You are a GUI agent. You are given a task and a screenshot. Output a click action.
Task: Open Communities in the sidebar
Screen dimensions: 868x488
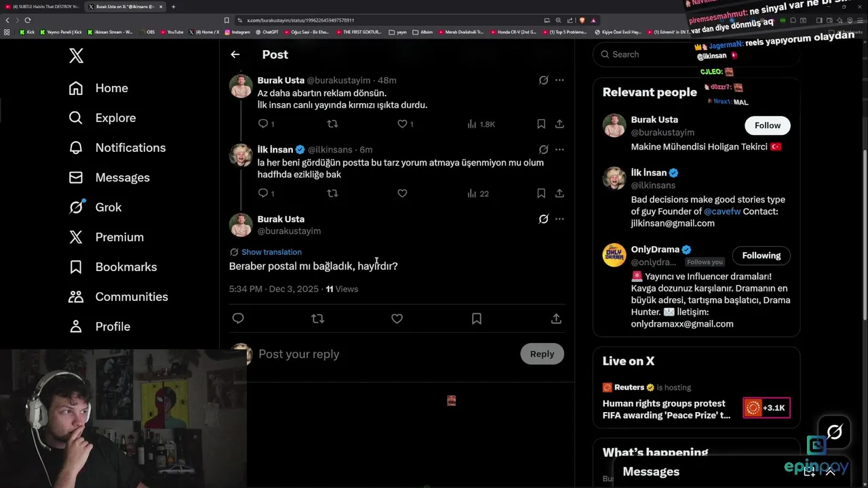pyautogui.click(x=118, y=297)
